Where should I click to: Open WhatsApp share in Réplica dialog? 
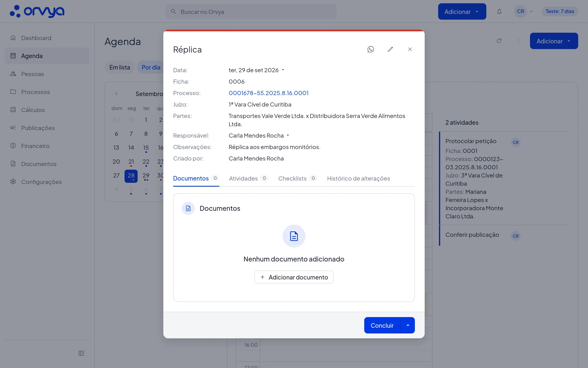(x=371, y=49)
